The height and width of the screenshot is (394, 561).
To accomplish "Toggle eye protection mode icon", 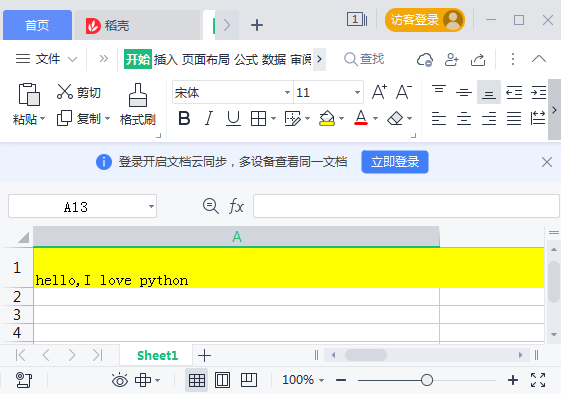I will pyautogui.click(x=120, y=380).
